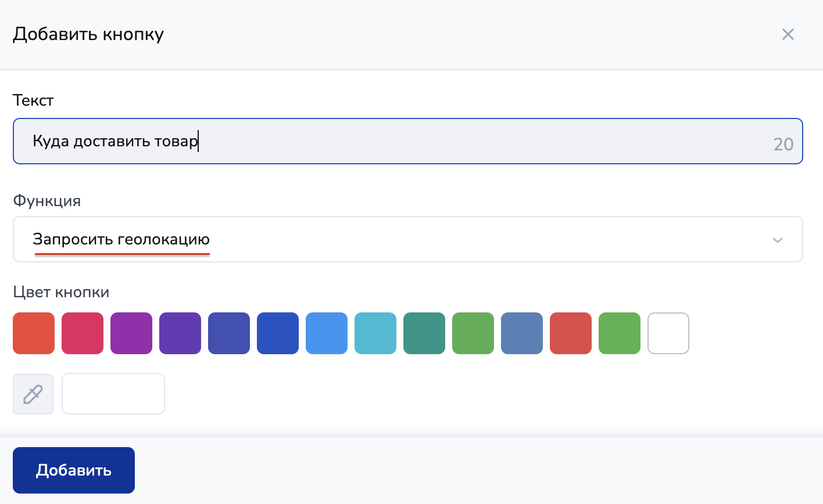823x504 pixels.
Task: Choose the indigo color swatch
Action: (229, 333)
